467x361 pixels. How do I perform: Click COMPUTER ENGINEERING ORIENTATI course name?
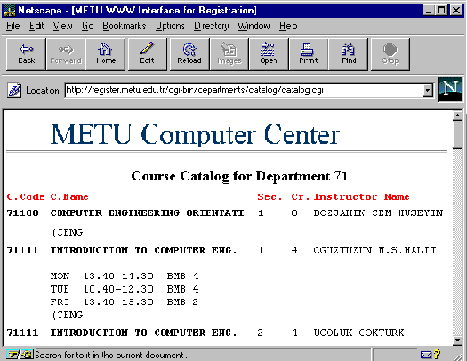click(x=147, y=213)
